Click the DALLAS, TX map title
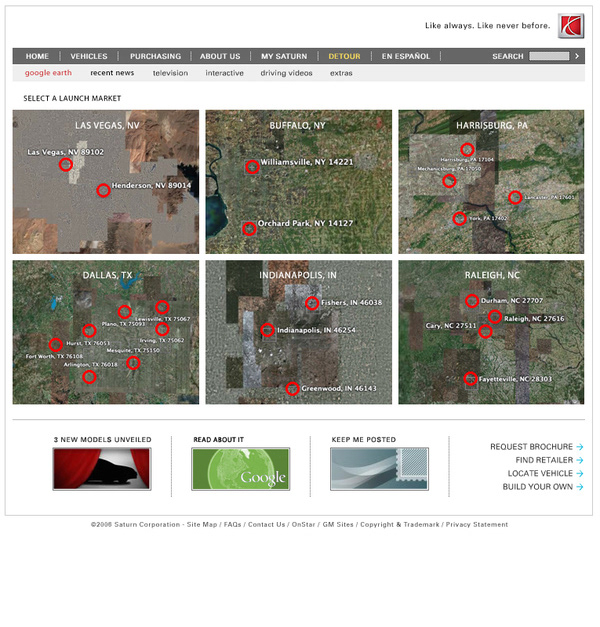Viewport: 600px width, 627px height. 107,276
